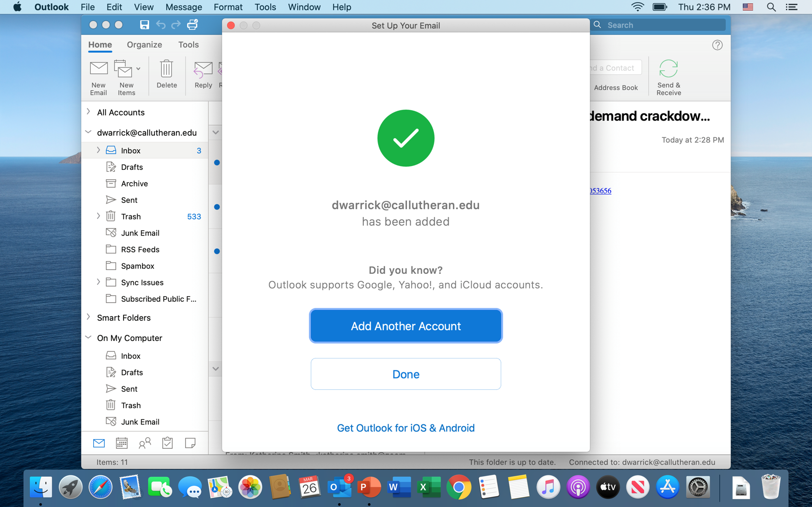Open Outlook help with the question mark icon
The width and height of the screenshot is (812, 507).
717,45
